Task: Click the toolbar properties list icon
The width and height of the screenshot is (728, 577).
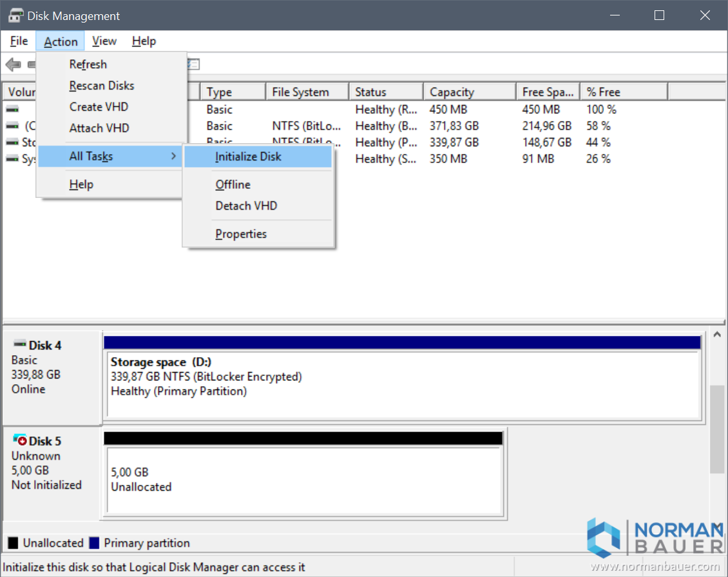Action: (193, 64)
